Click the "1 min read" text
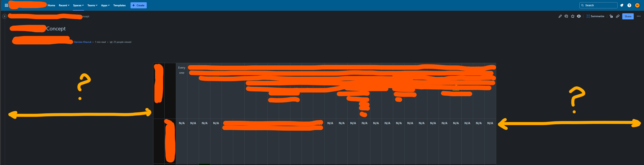Viewport: 644px width, 165px height. (x=100, y=42)
